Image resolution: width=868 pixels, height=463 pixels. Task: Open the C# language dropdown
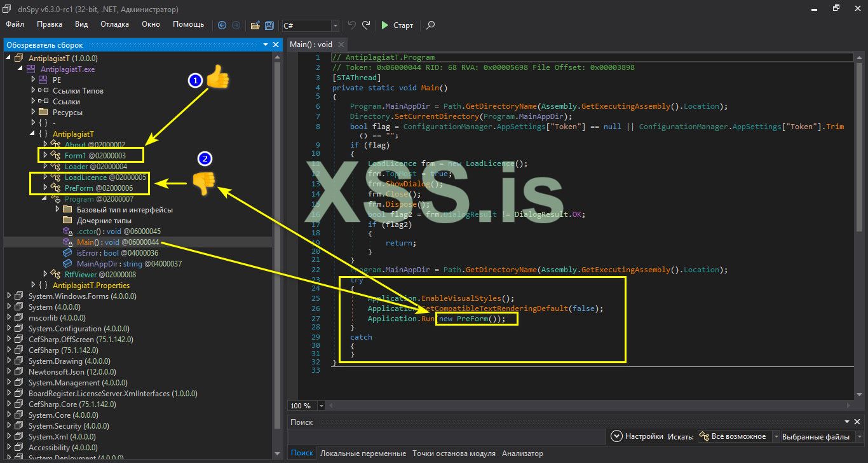pos(335,25)
